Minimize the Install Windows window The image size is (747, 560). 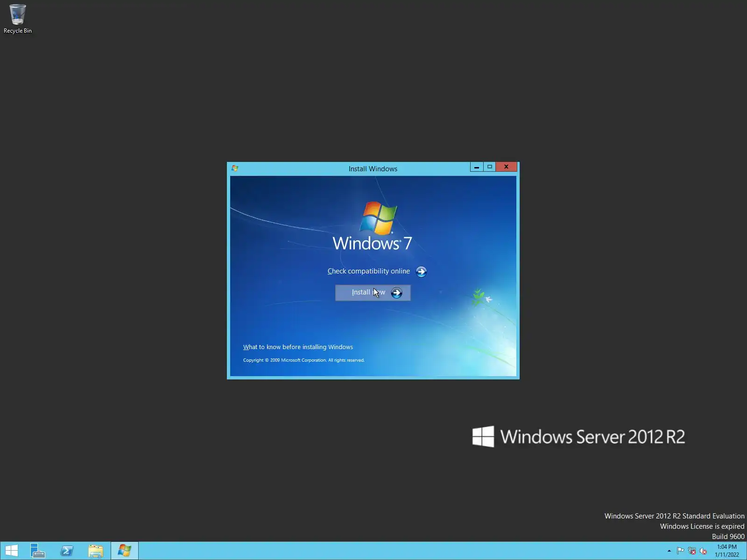[477, 167]
